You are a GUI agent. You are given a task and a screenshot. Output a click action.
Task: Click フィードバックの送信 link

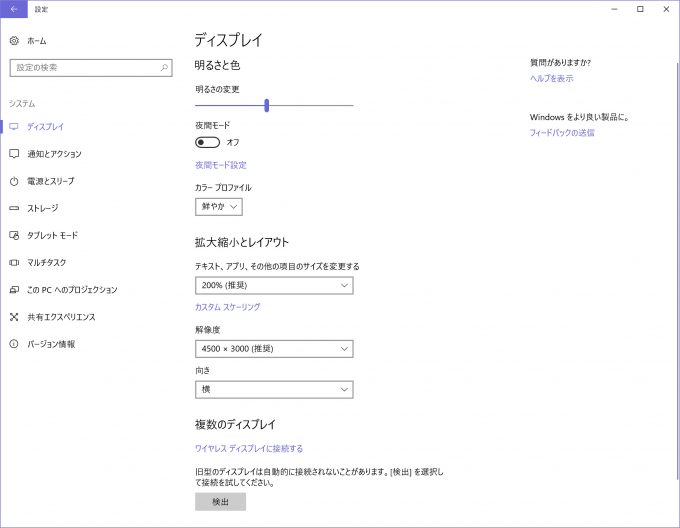[x=562, y=133]
